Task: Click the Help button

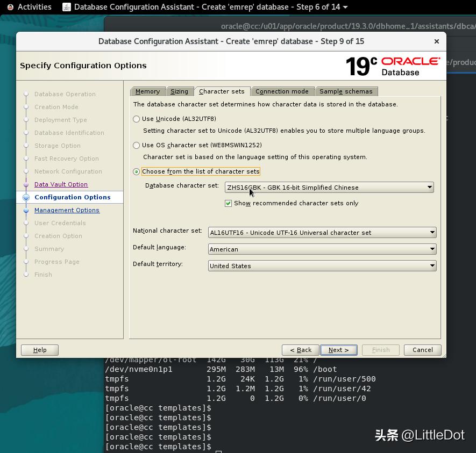Action: point(40,350)
